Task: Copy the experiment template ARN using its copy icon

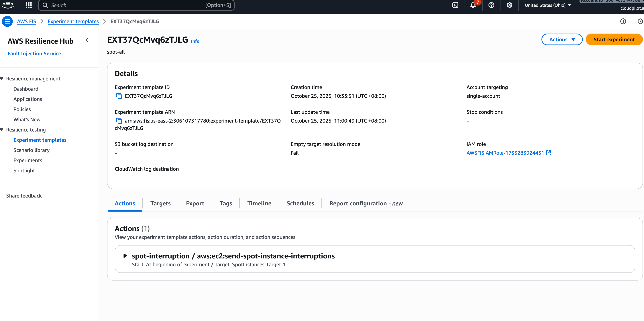Action: tap(119, 120)
